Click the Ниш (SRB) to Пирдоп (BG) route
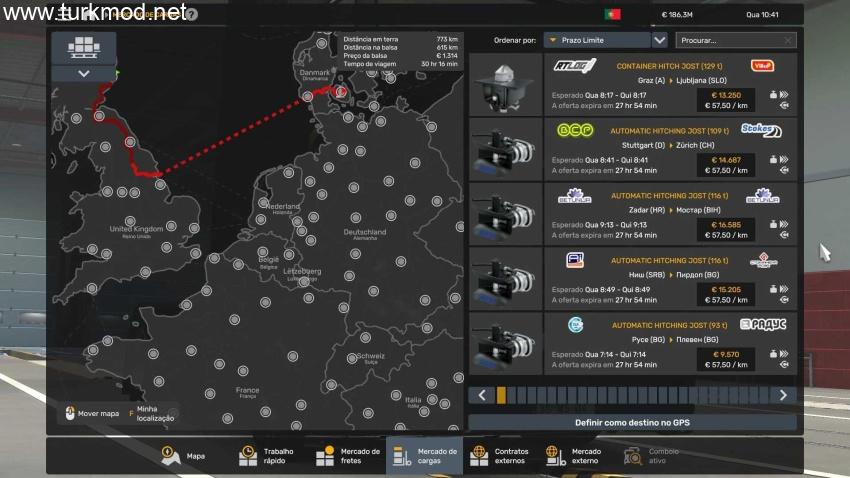The width and height of the screenshot is (850, 478). coord(674,275)
